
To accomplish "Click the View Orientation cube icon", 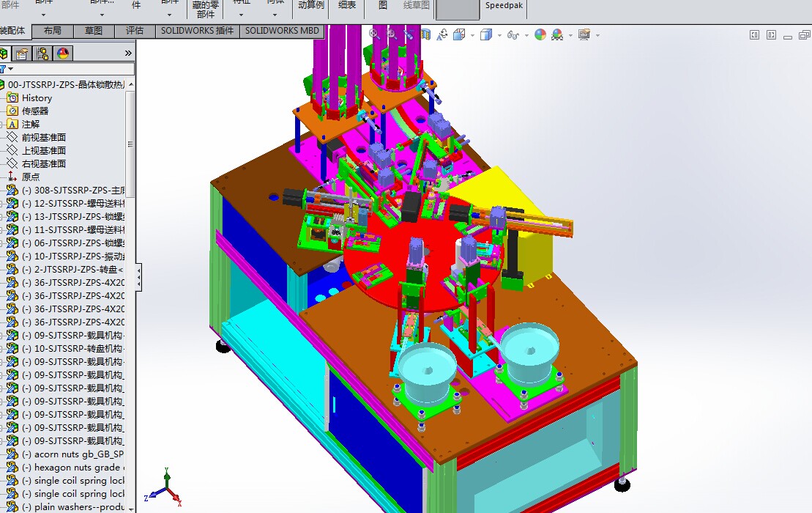I will (459, 34).
